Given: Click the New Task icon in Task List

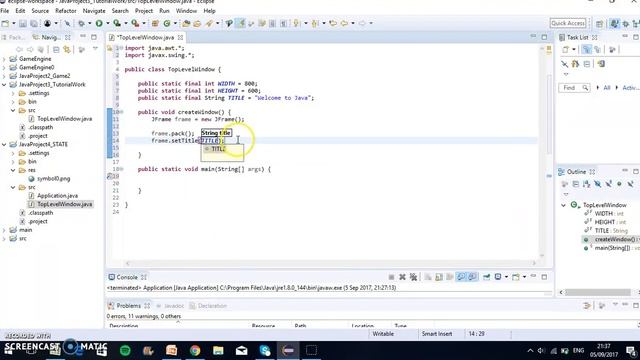Looking at the screenshot, I should (x=565, y=50).
